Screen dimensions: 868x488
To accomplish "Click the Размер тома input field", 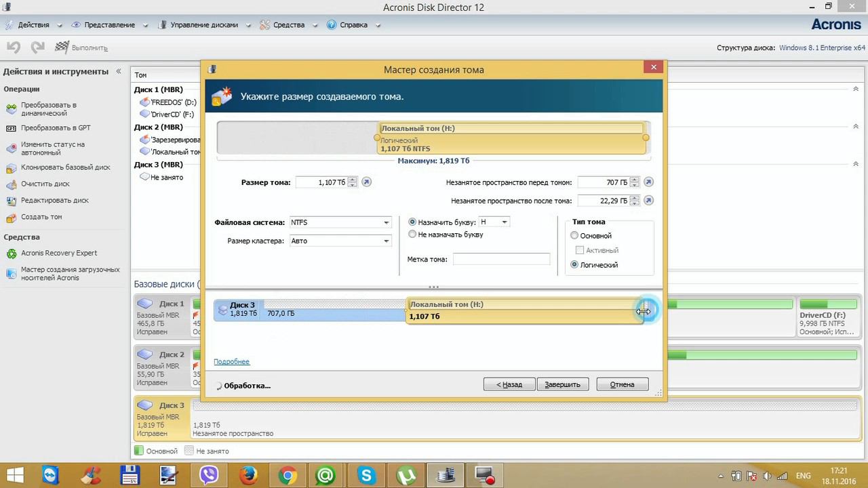I will click(322, 182).
